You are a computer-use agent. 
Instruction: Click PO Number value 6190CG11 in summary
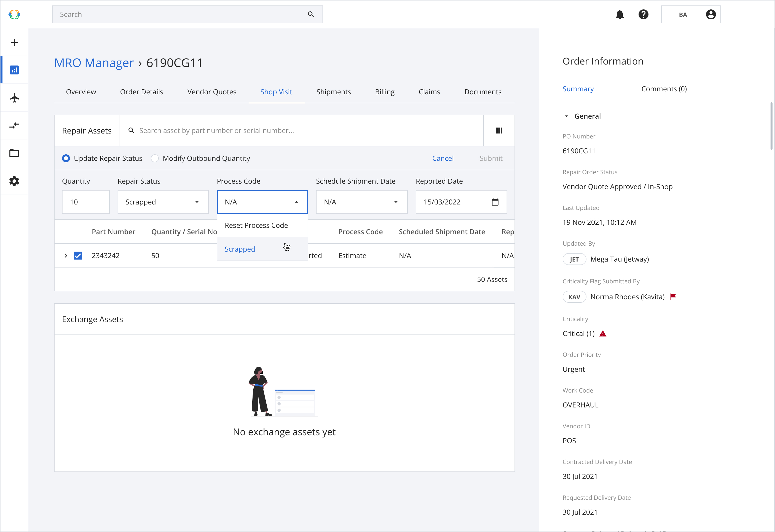[579, 151]
